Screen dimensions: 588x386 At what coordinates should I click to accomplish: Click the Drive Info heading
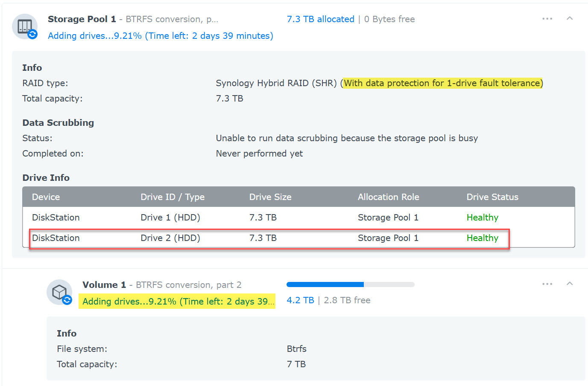pyautogui.click(x=46, y=178)
